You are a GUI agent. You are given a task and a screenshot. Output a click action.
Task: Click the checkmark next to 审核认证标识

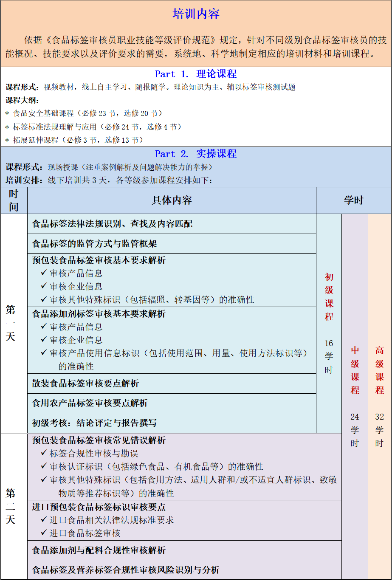(x=44, y=466)
